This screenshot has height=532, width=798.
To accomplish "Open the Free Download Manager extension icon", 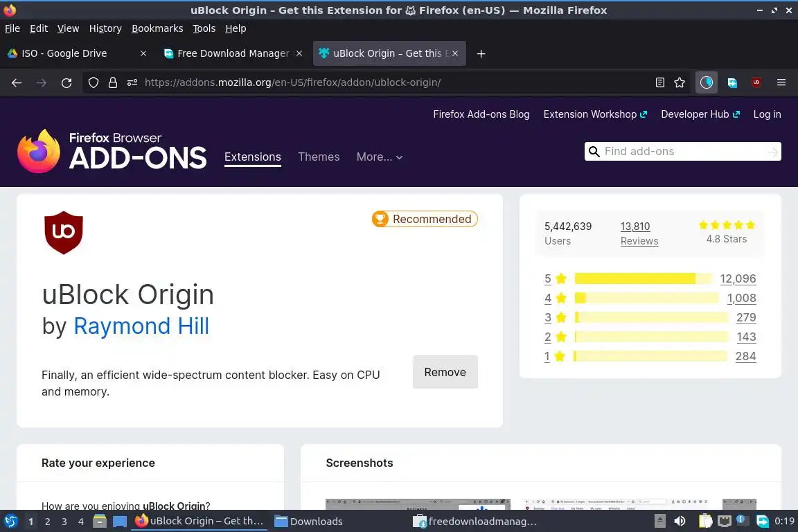I will (x=732, y=82).
